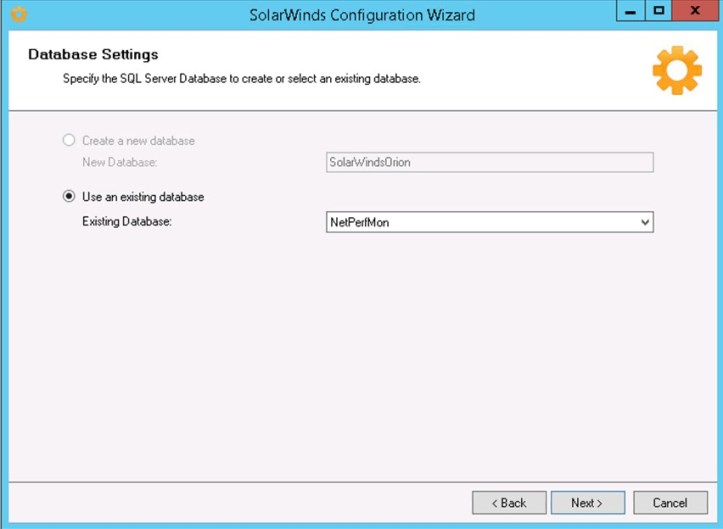The image size is (723, 529).
Task: Select the 'Use an existing database' radio button
Action: (x=69, y=197)
